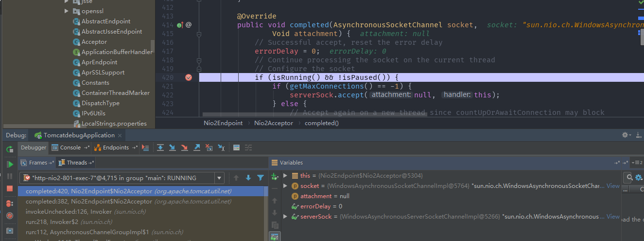This screenshot has width=644, height=241.
Task: Move to previous frame with up arrow
Action: pyautogui.click(x=236, y=178)
